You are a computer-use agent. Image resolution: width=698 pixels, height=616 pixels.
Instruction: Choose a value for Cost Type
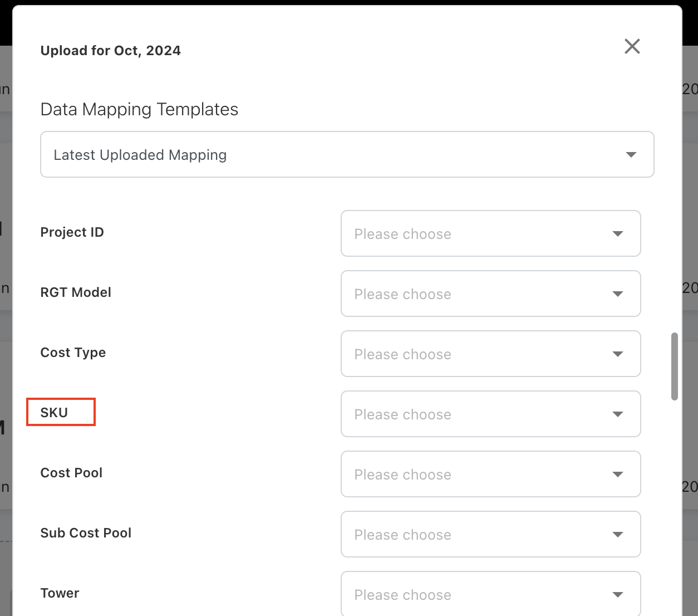479,354
